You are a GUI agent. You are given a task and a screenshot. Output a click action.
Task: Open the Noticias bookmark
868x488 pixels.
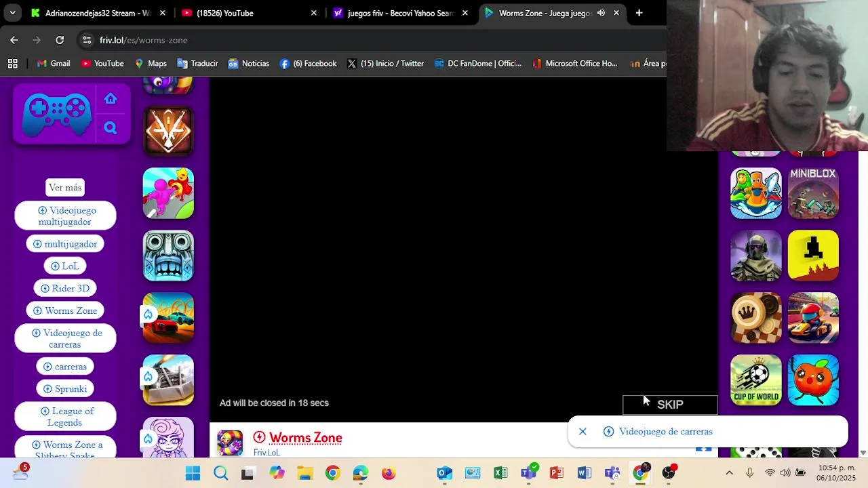[x=249, y=64]
